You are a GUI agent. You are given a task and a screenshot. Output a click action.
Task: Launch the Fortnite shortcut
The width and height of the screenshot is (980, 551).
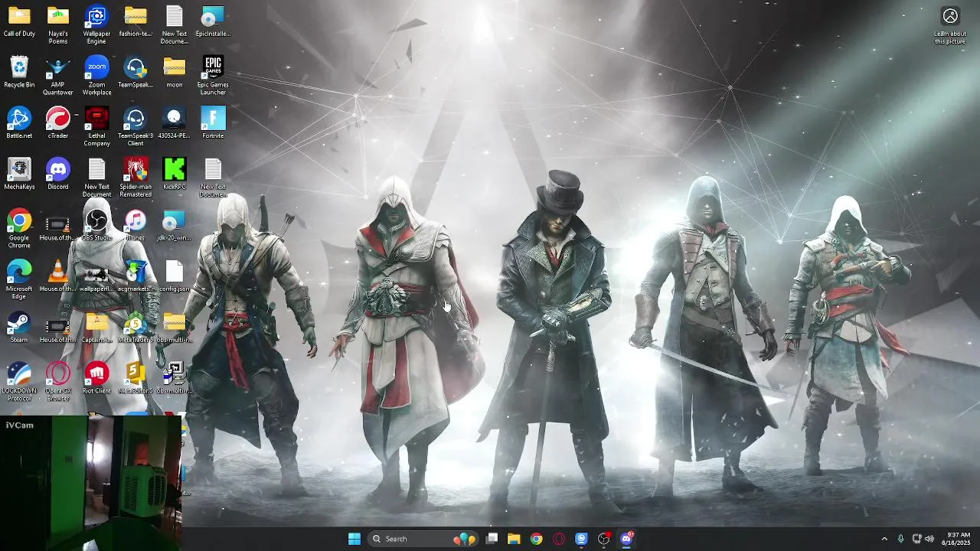pyautogui.click(x=213, y=123)
